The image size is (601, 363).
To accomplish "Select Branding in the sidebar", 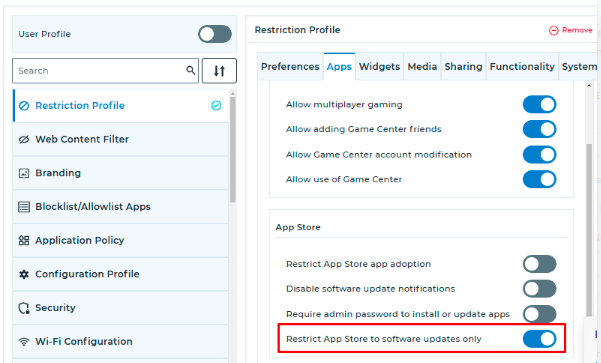I will [121, 173].
